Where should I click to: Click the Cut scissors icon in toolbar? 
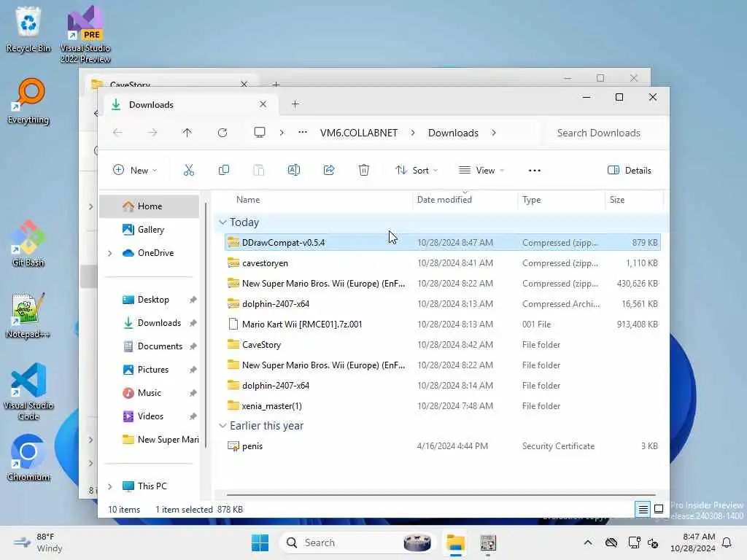[189, 170]
